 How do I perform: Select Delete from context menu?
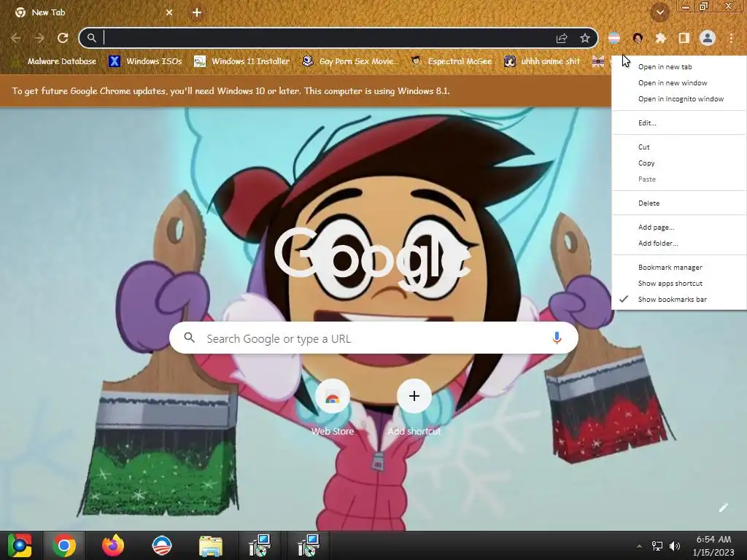pos(679,203)
